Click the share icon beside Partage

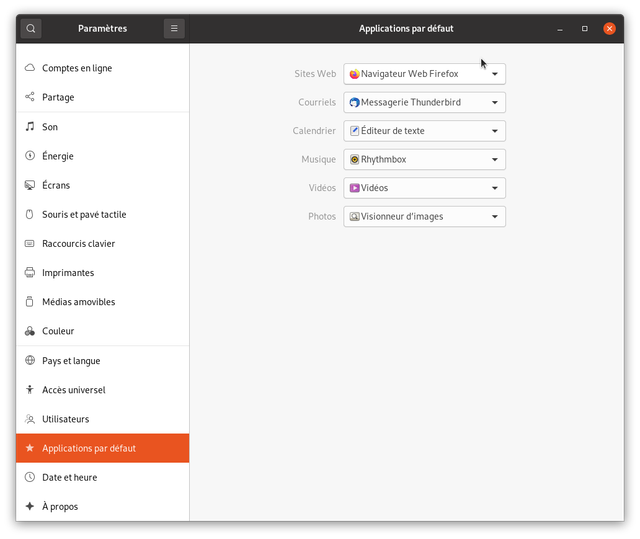pyautogui.click(x=30, y=97)
